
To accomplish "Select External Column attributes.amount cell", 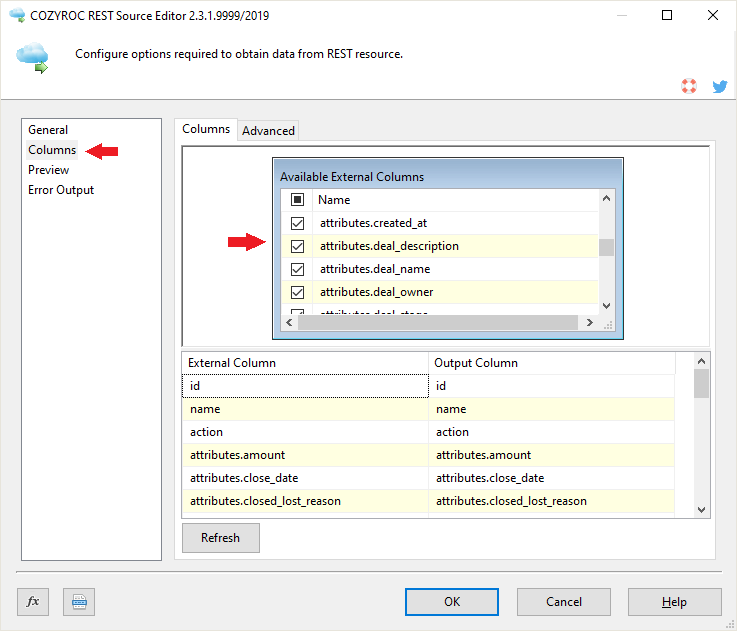I will pos(305,455).
